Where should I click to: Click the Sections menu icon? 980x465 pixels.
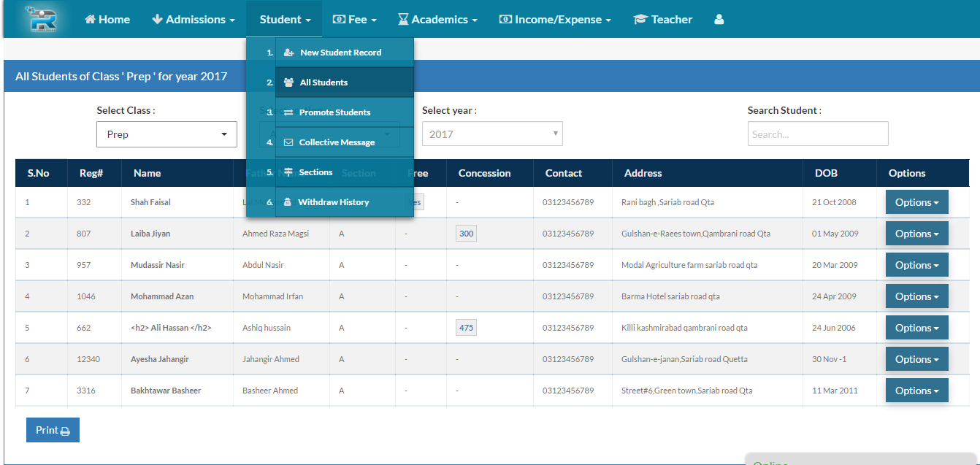click(x=288, y=172)
